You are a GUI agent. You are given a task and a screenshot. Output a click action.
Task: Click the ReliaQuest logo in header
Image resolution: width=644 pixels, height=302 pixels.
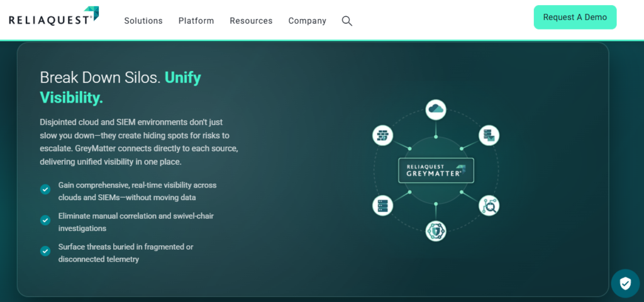(x=54, y=16)
